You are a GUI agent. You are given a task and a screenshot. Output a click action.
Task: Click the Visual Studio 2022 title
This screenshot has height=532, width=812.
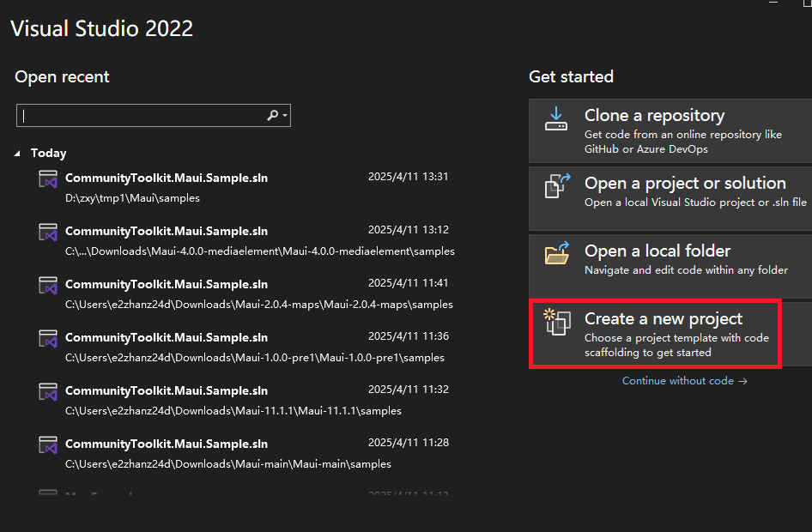pyautogui.click(x=102, y=28)
